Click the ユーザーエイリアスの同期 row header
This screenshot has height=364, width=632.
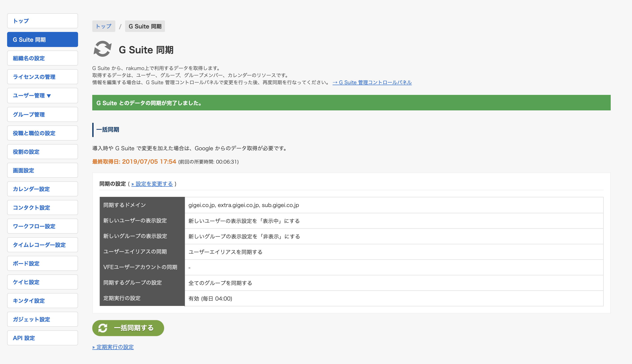point(142,252)
